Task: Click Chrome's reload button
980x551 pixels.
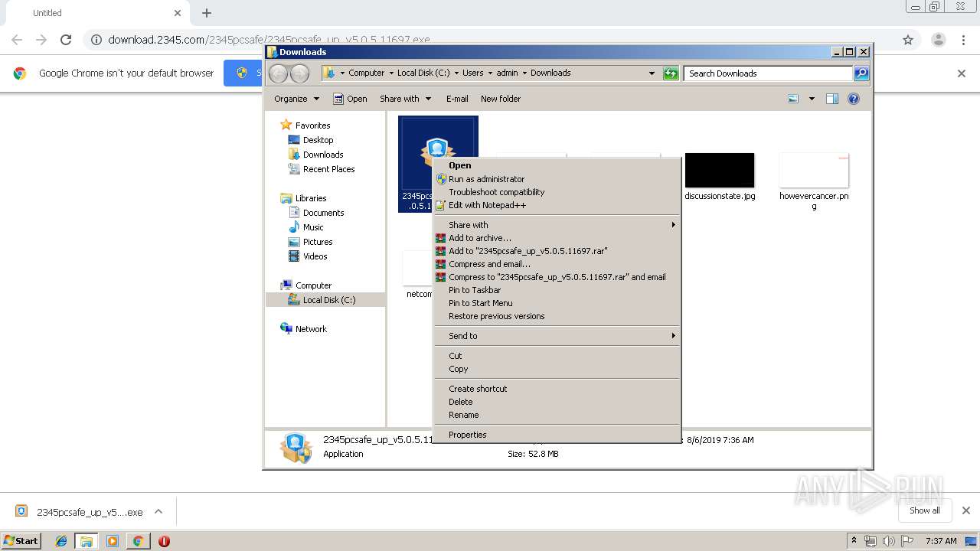Action: [x=66, y=40]
